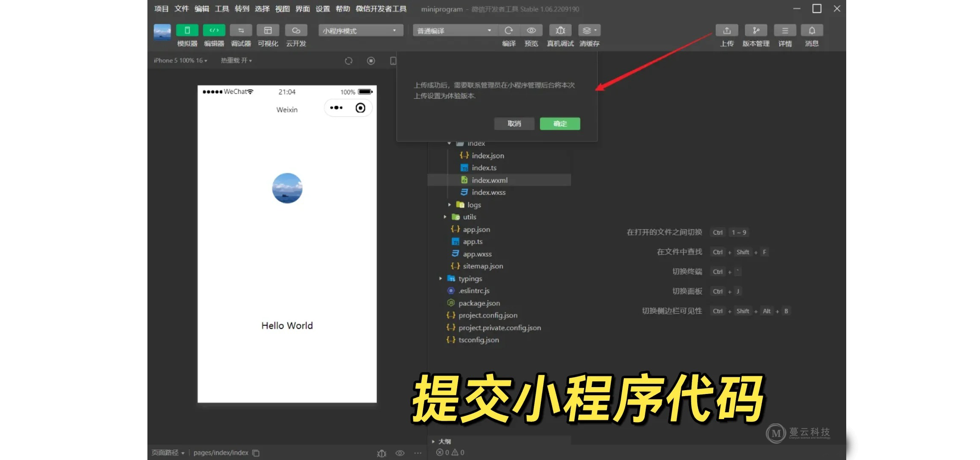The width and height of the screenshot is (980, 460).
Task: Click 取消 in the upload dialog
Action: [x=514, y=124]
